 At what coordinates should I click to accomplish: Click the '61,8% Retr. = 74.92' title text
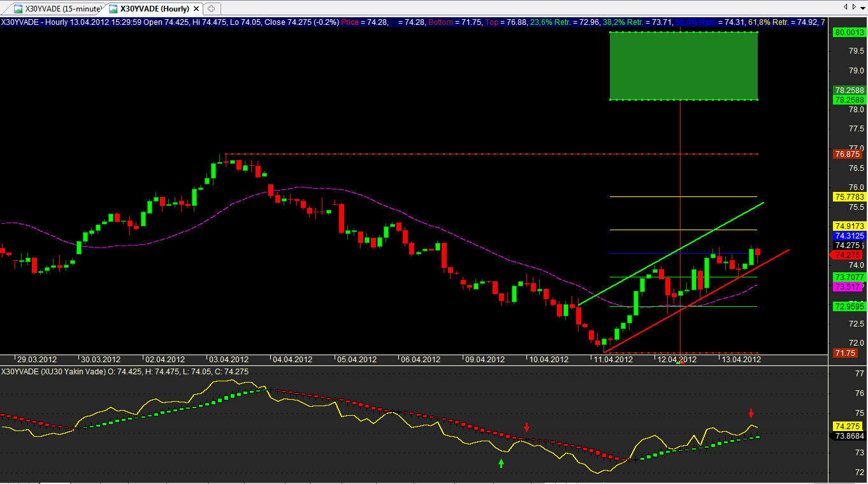click(x=782, y=22)
